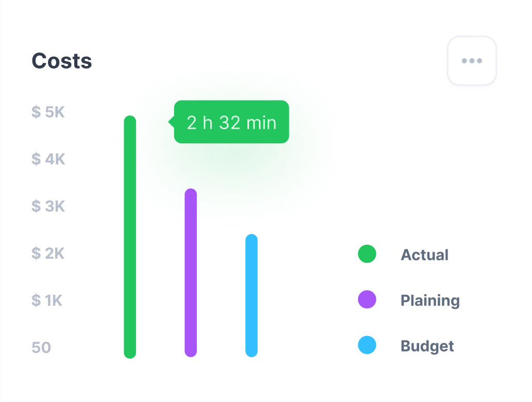Click the green tooltip showing 2 h 32 min
Screen dimensions: 532x402
coord(231,122)
